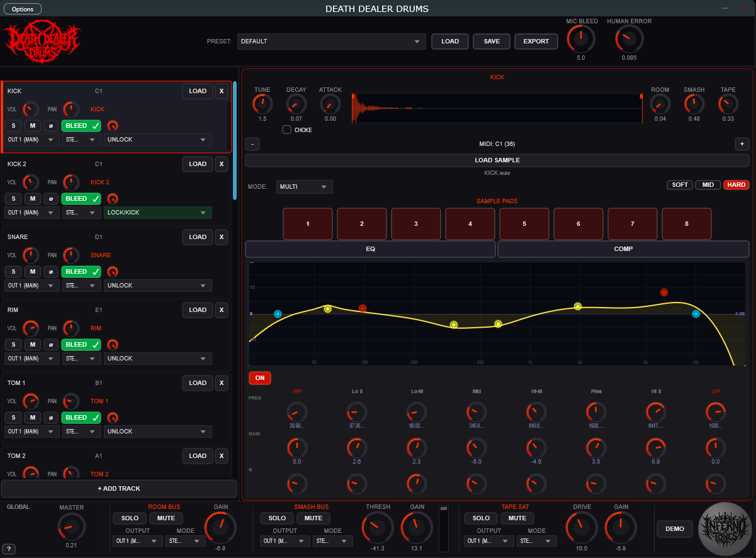Click the ROOM BUS gain knob
Image resolution: width=756 pixels, height=558 pixels.
click(220, 527)
